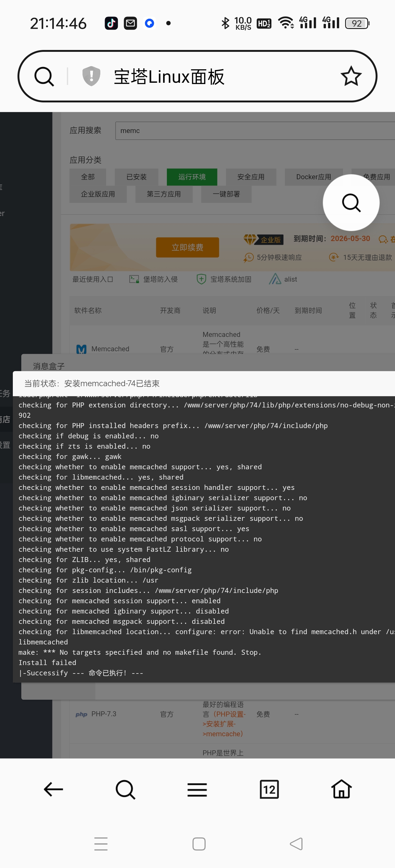Select the 第三方应用 category tab

[x=164, y=194]
